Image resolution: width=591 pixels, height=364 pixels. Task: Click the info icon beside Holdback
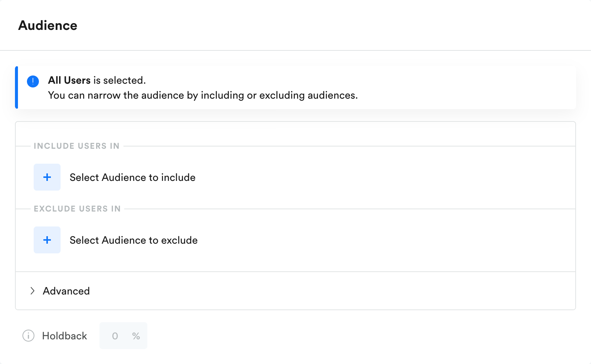[x=28, y=336]
